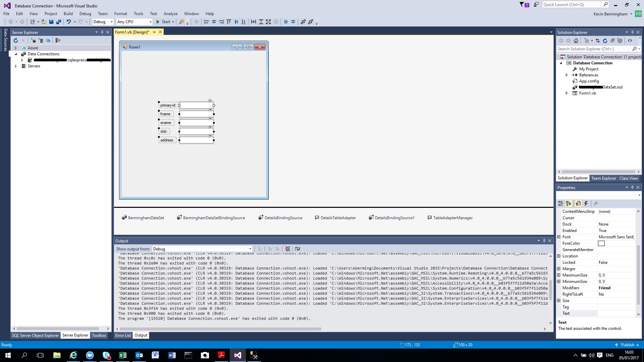
Task: Switch to the Team Explorer tab
Action: (x=604, y=178)
